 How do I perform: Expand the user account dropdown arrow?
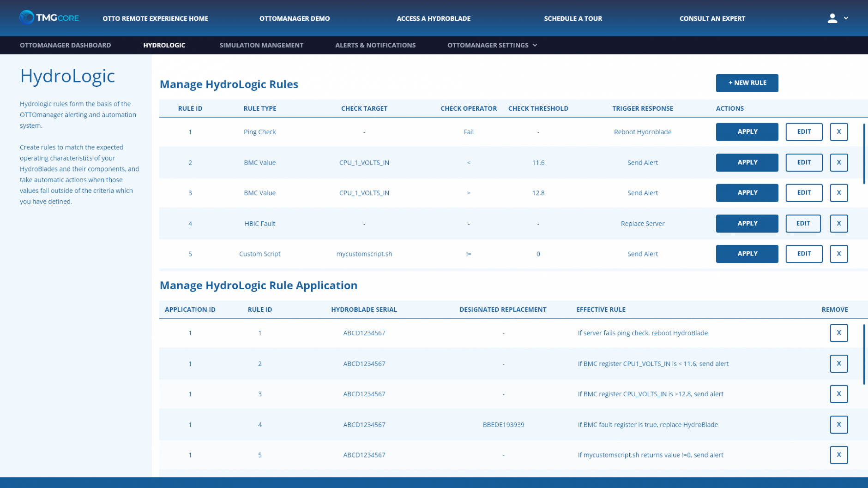pos(846,18)
